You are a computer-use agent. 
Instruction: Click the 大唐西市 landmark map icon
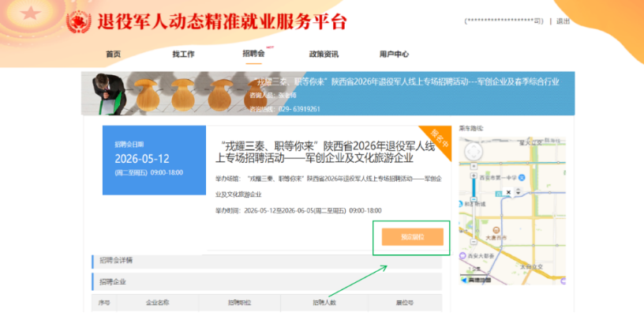[496, 229]
